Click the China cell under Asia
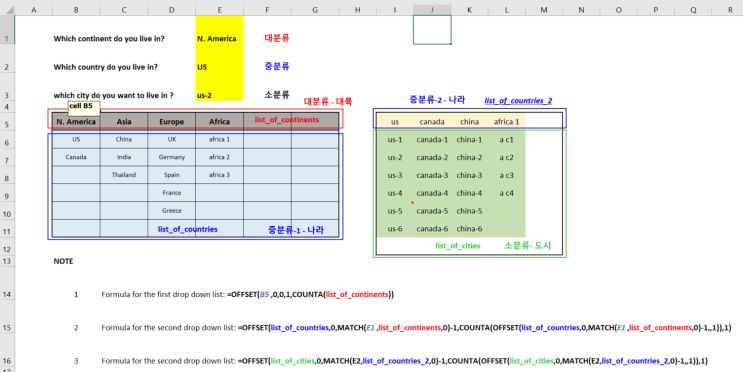 [124, 139]
